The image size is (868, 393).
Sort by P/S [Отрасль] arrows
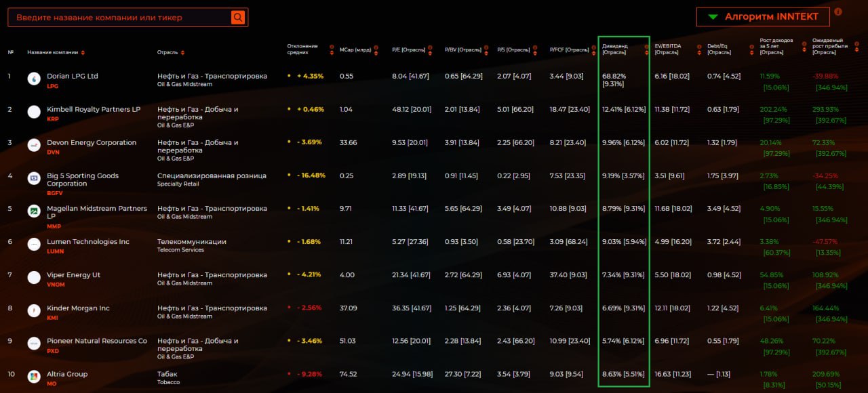click(x=536, y=54)
